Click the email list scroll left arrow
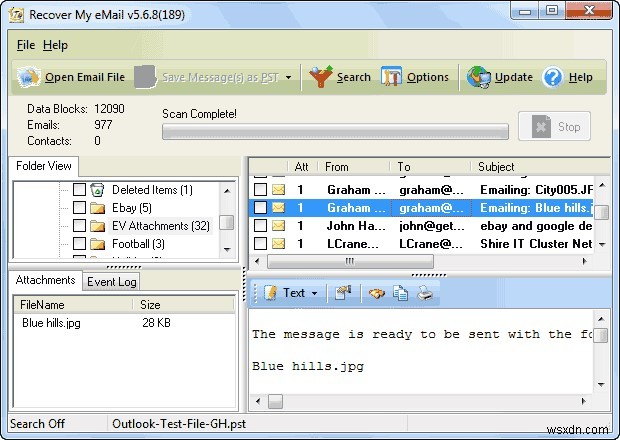This screenshot has height=440, width=620. point(257,261)
